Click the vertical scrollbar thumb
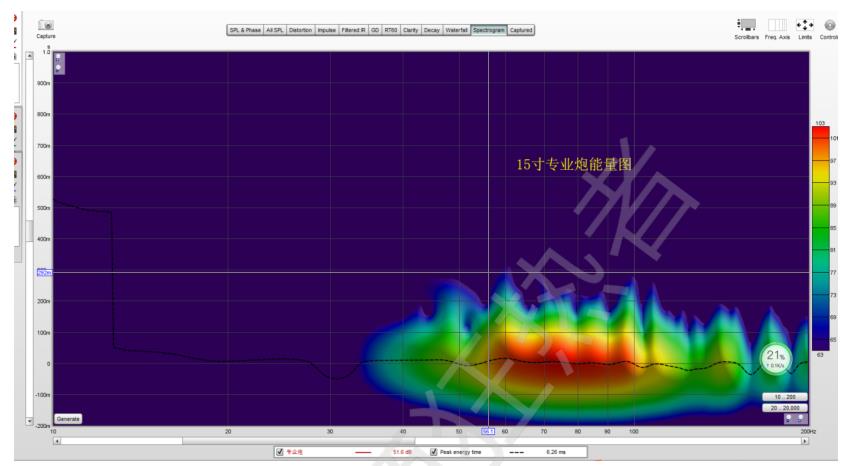This screenshot has height=466, width=848. click(30, 231)
